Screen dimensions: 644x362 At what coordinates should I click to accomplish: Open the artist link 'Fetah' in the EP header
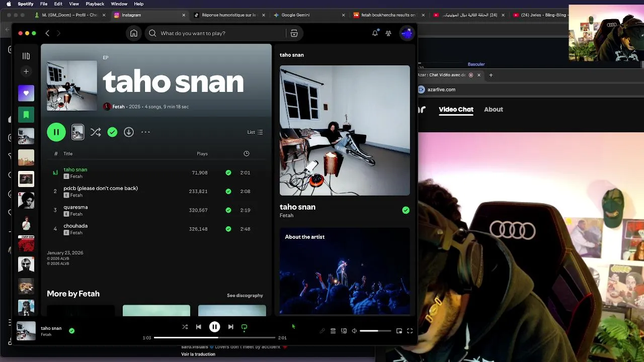point(118,107)
